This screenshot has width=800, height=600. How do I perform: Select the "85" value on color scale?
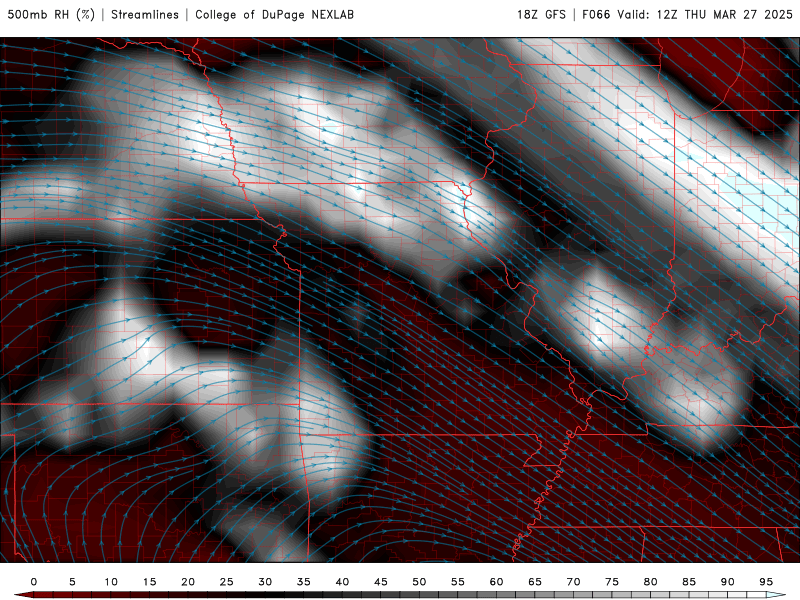689,582
